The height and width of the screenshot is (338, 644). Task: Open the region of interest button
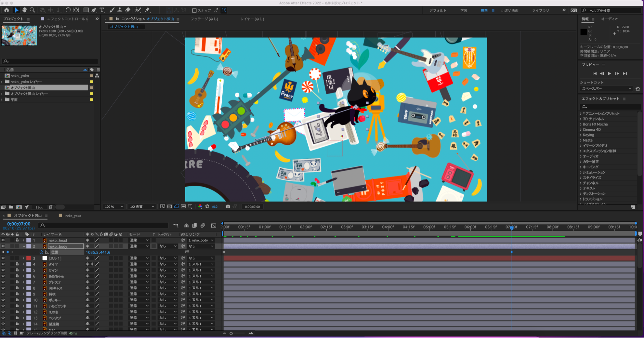point(183,207)
